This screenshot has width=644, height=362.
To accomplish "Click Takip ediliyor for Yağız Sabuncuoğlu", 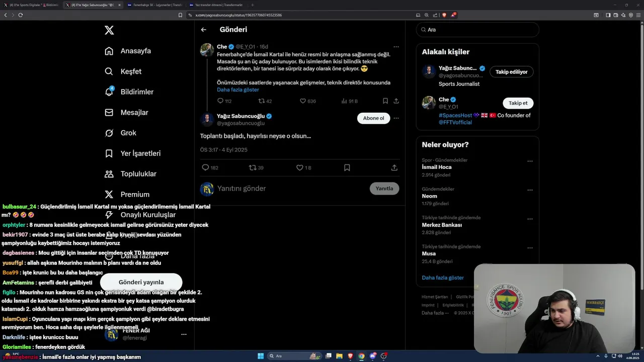I will (x=511, y=72).
